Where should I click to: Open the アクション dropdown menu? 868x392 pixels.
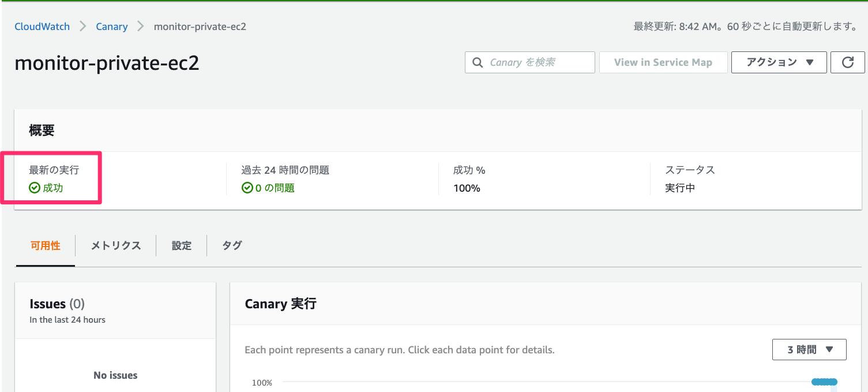coord(779,62)
